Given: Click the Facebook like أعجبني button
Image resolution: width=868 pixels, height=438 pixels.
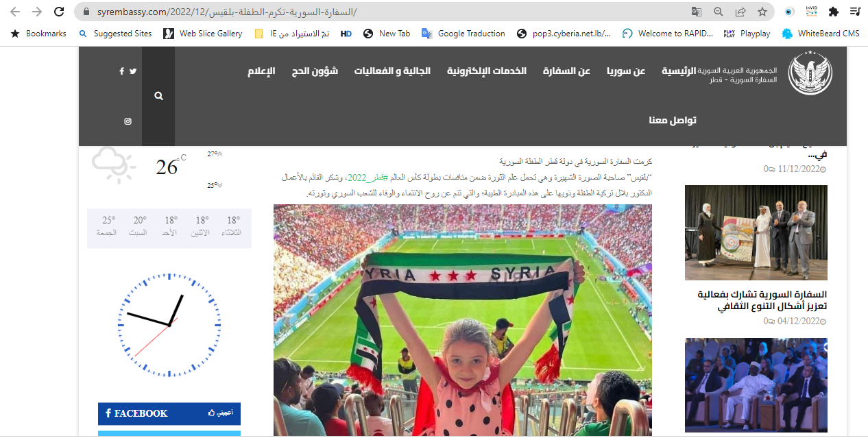Looking at the screenshot, I should (220, 413).
